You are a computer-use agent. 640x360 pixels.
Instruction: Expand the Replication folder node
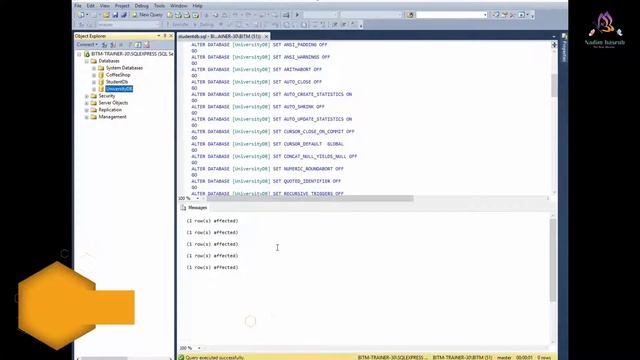tap(87, 110)
